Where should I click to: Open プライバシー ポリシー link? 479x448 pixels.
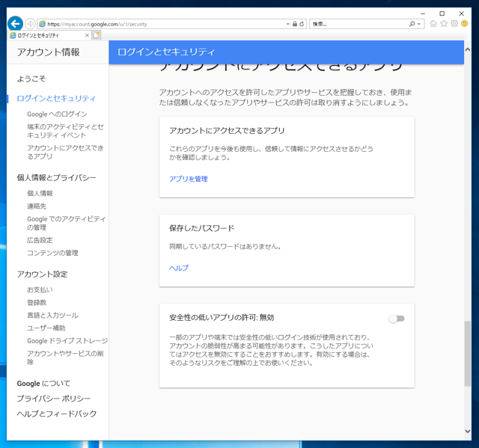(54, 399)
